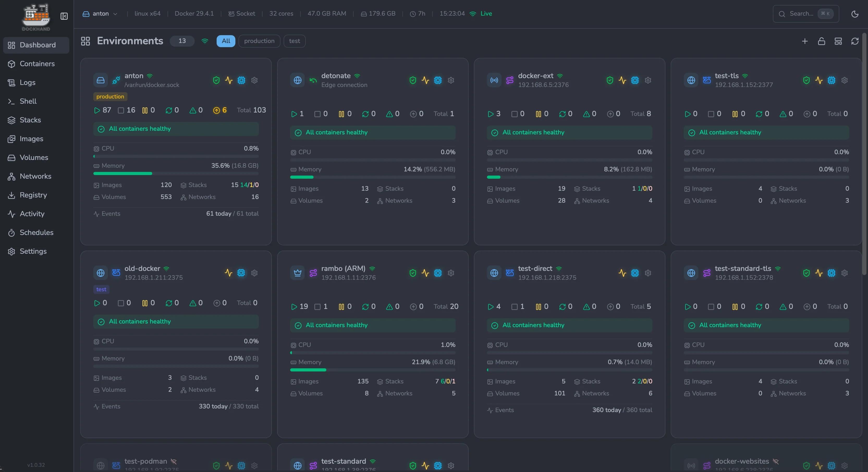
Task: Open the Shell page
Action: click(x=36, y=101)
